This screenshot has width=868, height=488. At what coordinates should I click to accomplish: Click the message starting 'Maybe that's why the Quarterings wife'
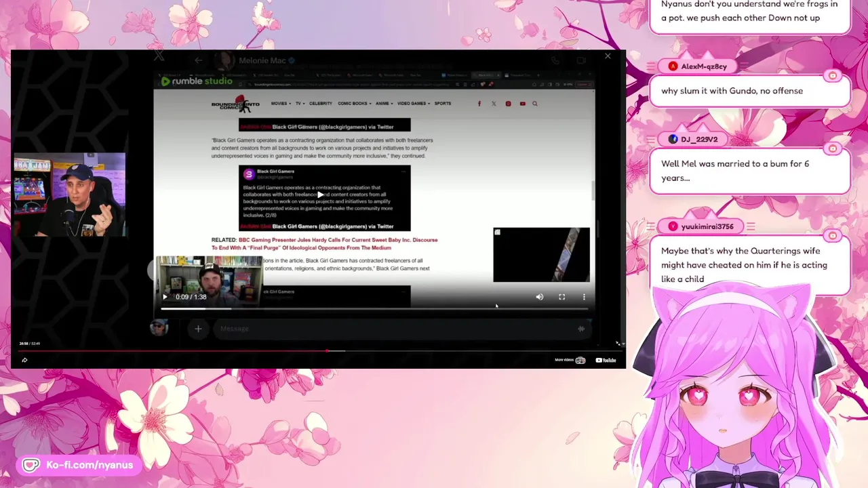point(744,265)
